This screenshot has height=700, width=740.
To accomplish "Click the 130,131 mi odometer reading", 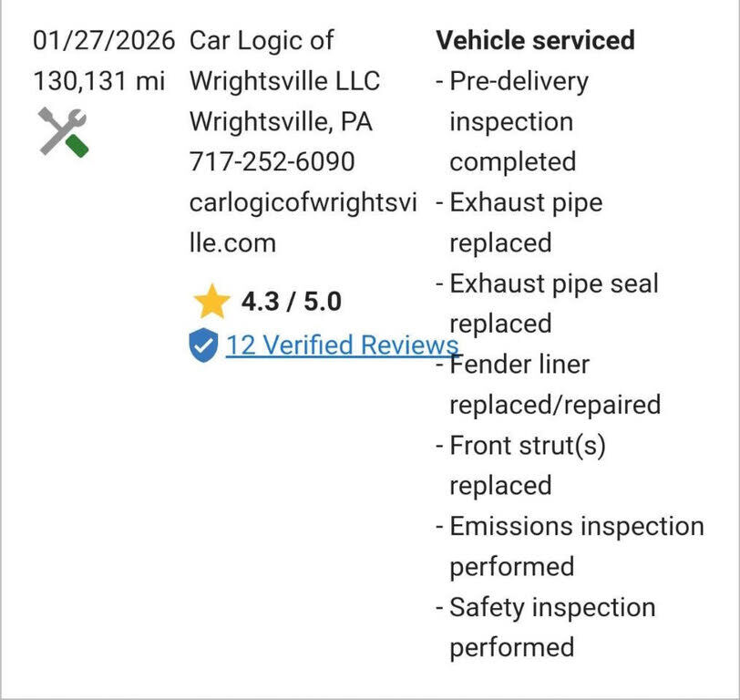I will click(x=99, y=80).
